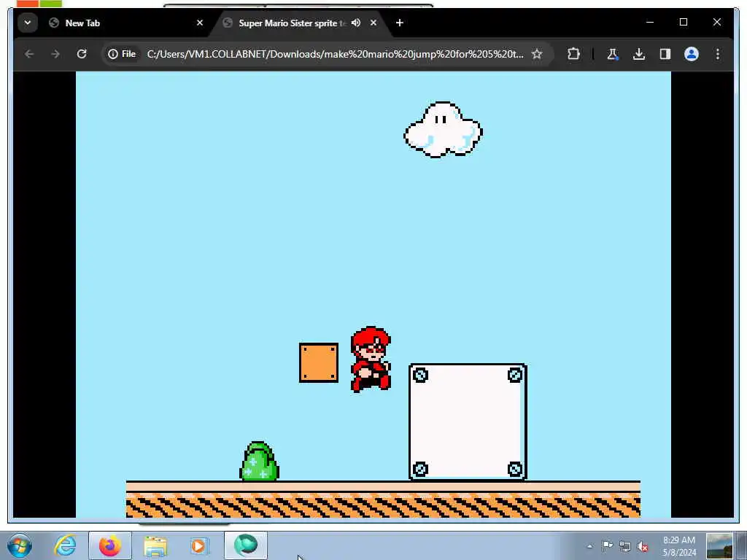Open the profile avatar menu
Viewport: 747px width, 560px height.
[692, 54]
